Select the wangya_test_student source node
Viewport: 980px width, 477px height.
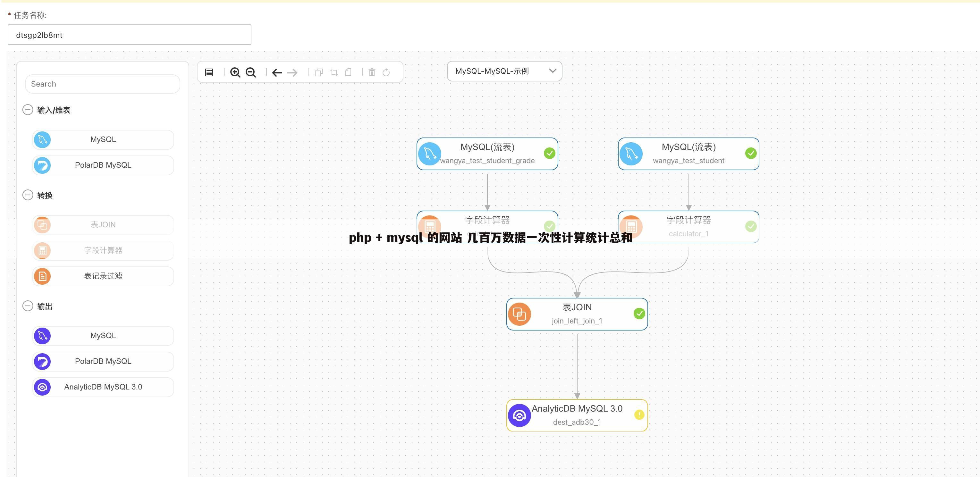689,154
